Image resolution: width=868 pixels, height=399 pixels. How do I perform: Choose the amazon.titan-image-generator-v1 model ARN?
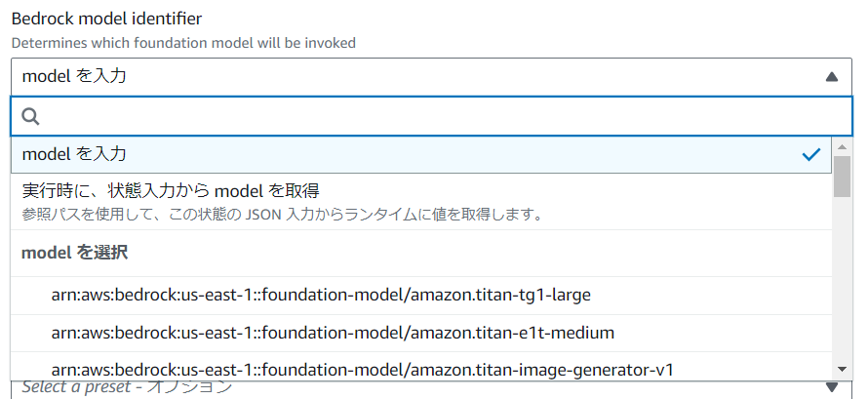pyautogui.click(x=362, y=369)
